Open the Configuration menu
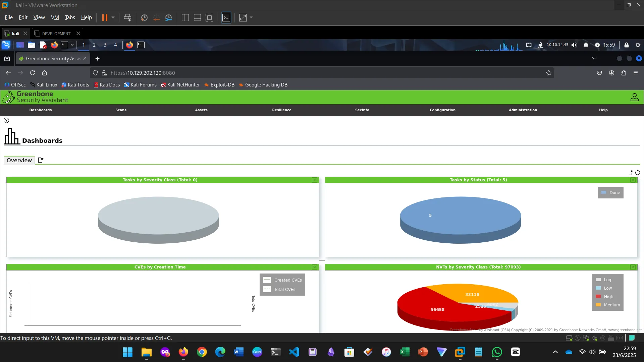 coord(442,110)
